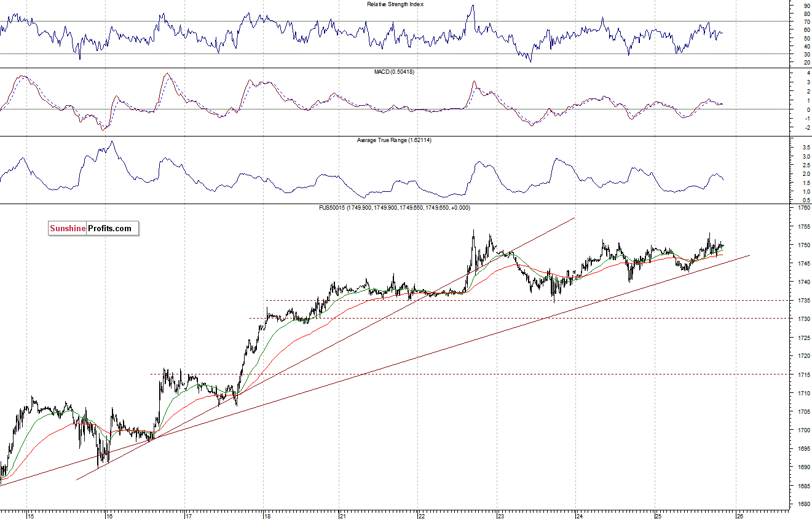Pick the 0.5 label on ATR axis

(x=806, y=200)
